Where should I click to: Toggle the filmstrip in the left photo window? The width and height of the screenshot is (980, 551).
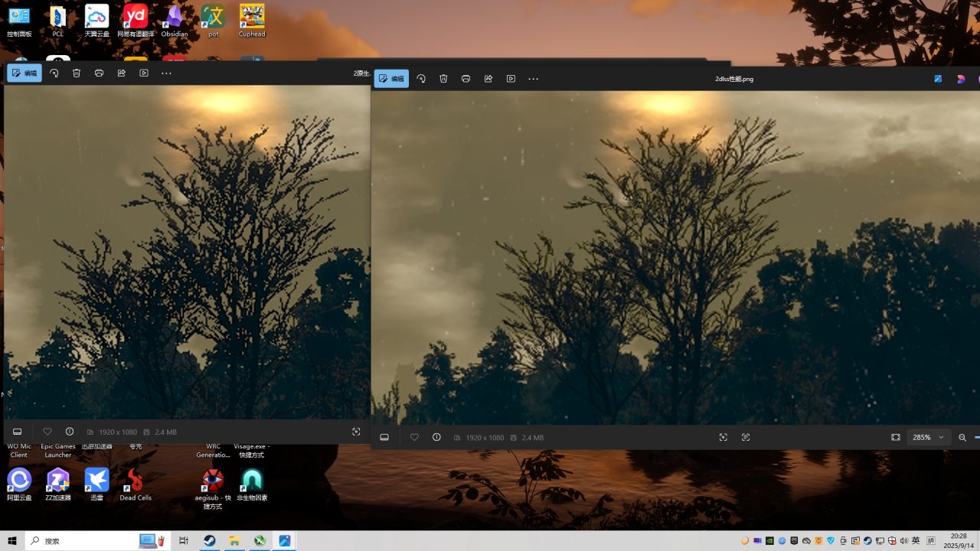18,432
